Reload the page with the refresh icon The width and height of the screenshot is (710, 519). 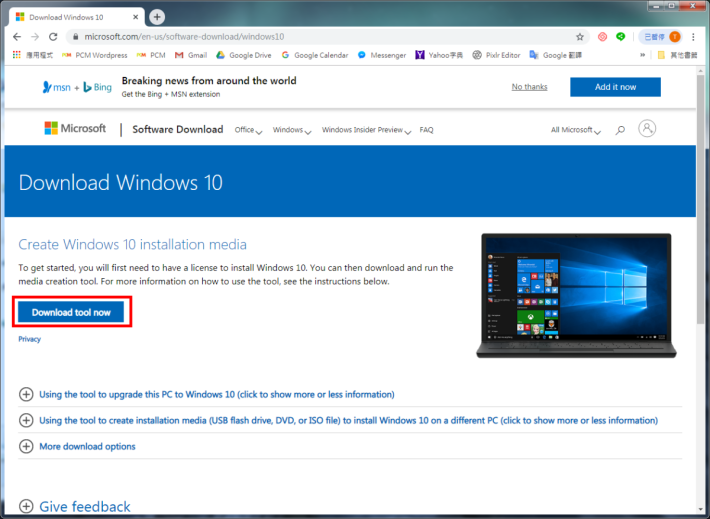click(53, 37)
